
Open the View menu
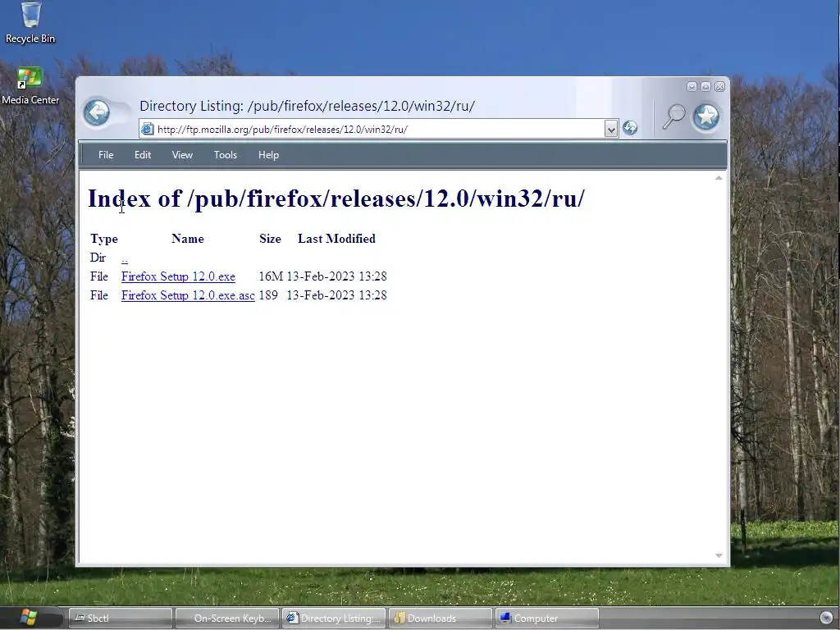[182, 155]
